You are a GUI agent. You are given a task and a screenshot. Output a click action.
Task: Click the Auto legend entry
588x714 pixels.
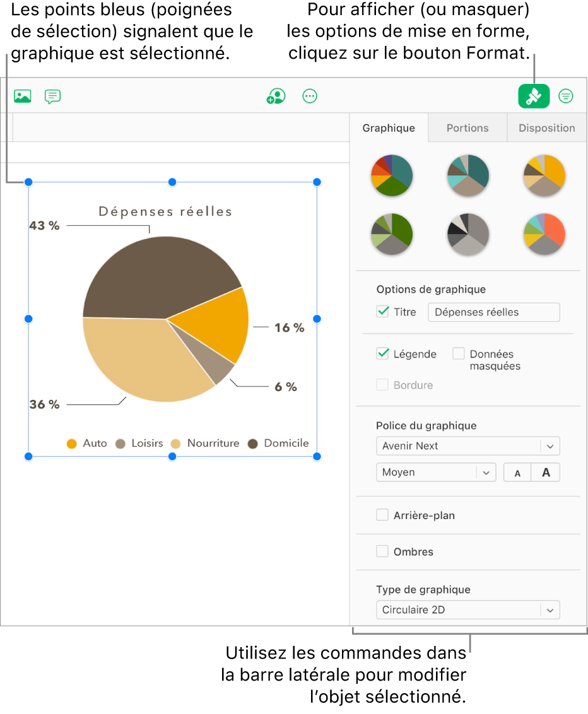pos(86,443)
